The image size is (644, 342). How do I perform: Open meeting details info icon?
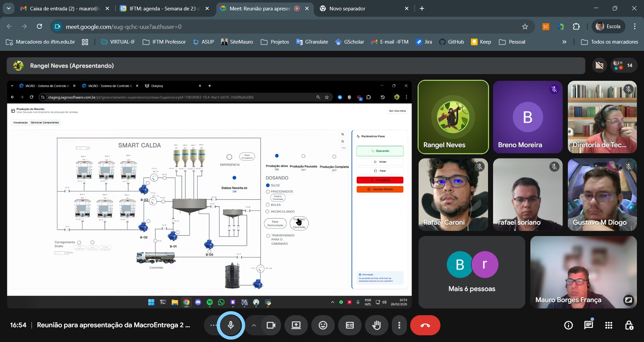tap(569, 325)
